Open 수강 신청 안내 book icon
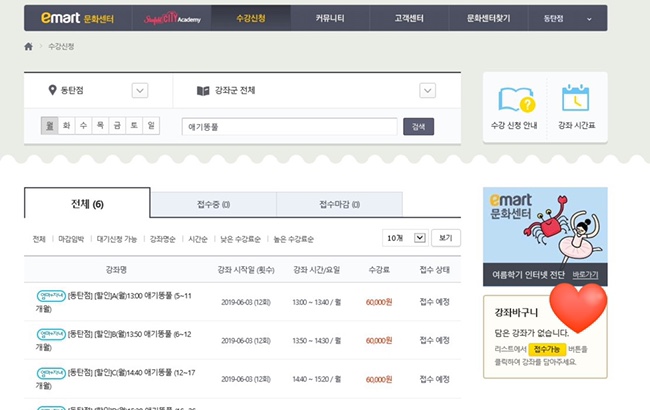The width and height of the screenshot is (650, 410). [x=516, y=99]
